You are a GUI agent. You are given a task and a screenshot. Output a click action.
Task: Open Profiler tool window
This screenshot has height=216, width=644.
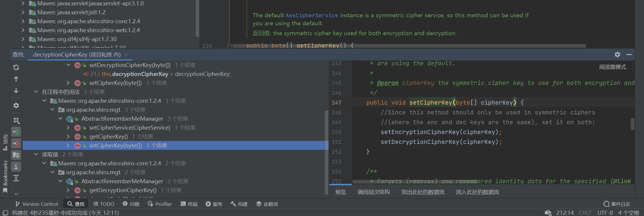[160, 204]
